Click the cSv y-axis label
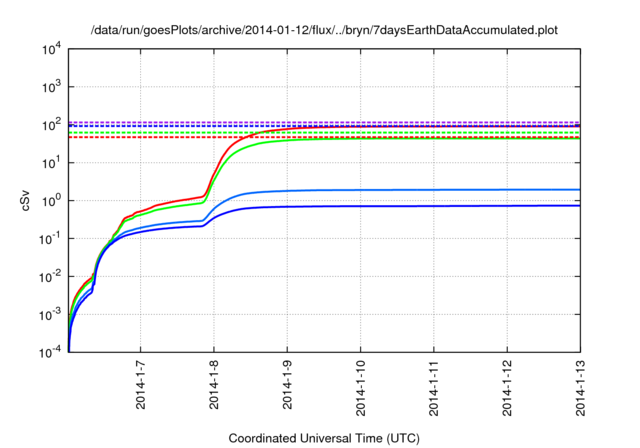640x448 pixels. pos(25,201)
